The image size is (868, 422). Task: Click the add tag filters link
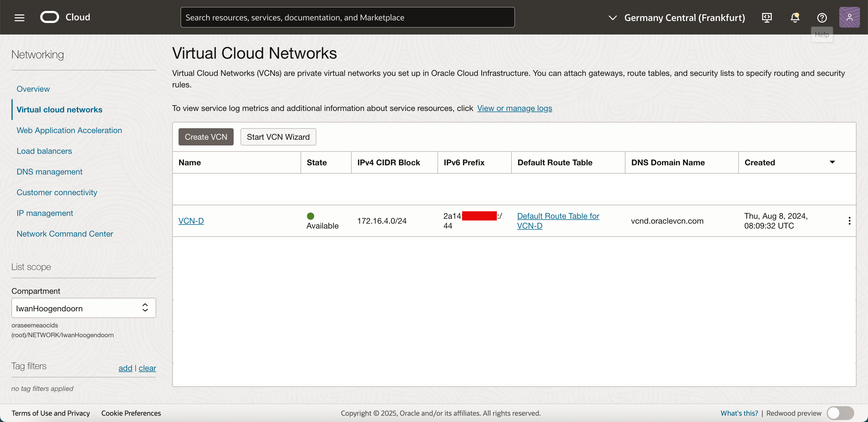point(125,368)
